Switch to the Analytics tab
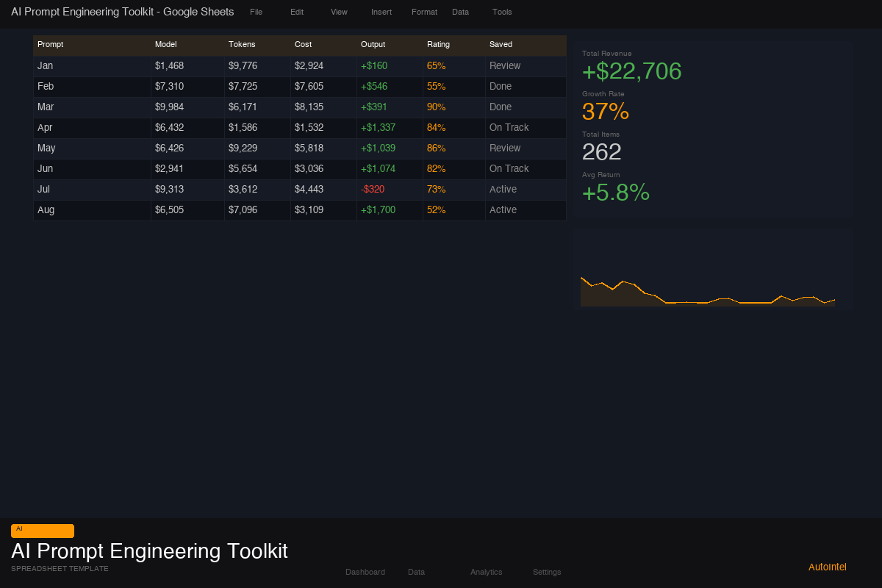 tap(486, 572)
